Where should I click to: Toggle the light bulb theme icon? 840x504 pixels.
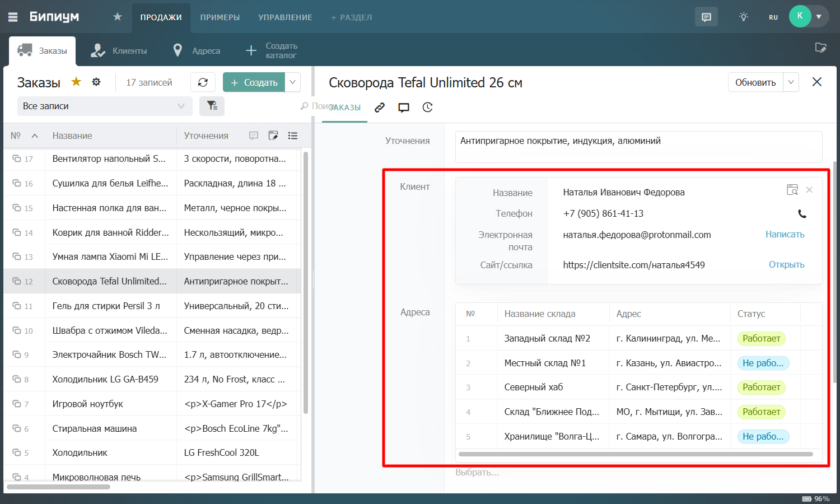click(744, 17)
